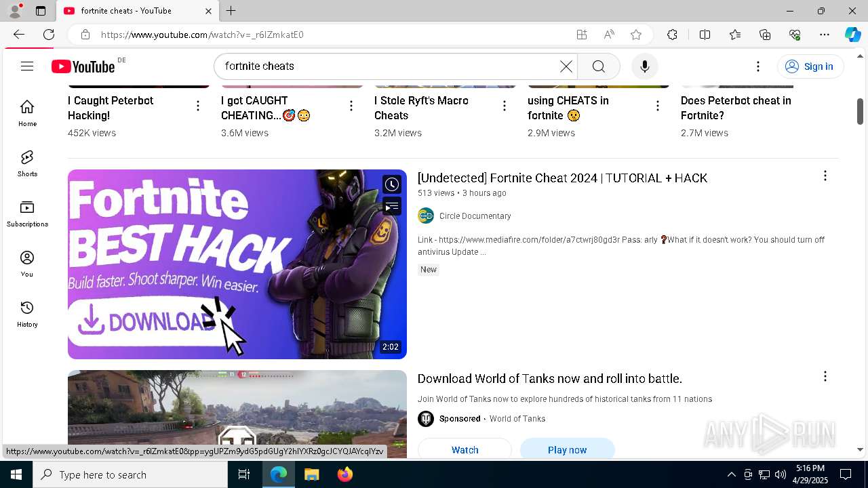
Task: Open the Fortnite BEST HACK thumbnail
Action: click(x=237, y=264)
